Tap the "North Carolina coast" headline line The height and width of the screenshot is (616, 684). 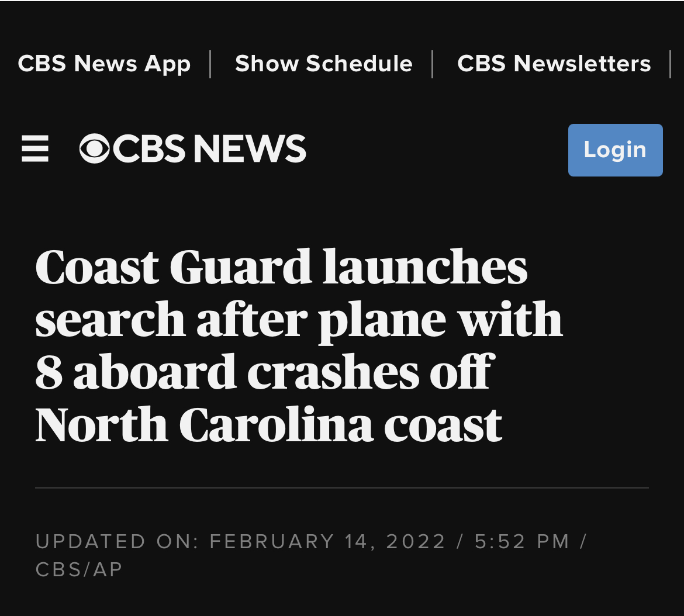pos(268,425)
